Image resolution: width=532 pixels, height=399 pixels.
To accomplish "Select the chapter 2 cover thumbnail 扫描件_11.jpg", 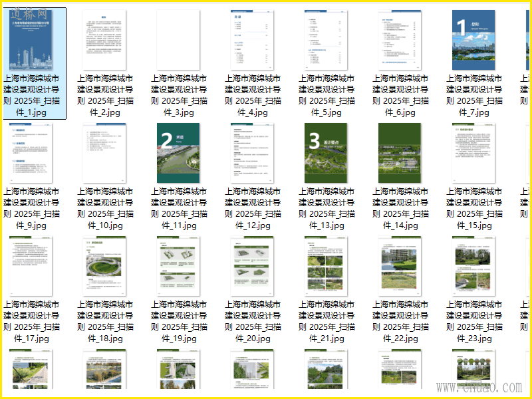I will (178, 153).
